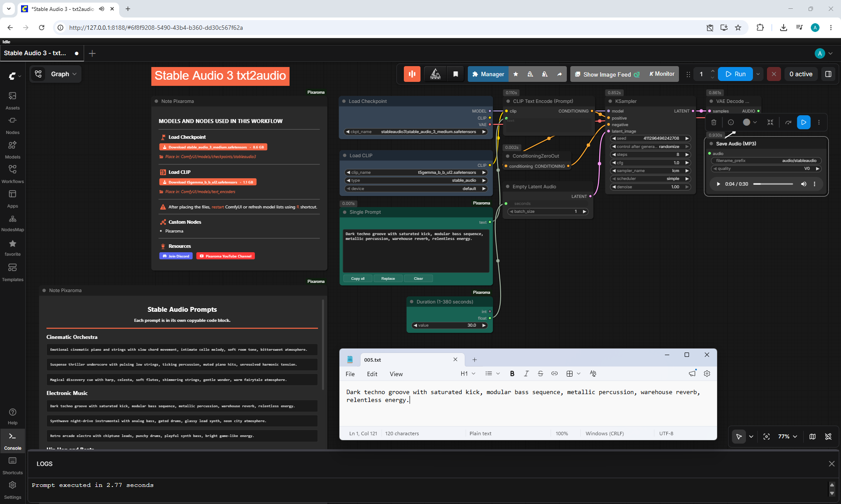Viewport: 841px width, 504px height.
Task: Open the zoom level 77% dropdown
Action: [788, 437]
